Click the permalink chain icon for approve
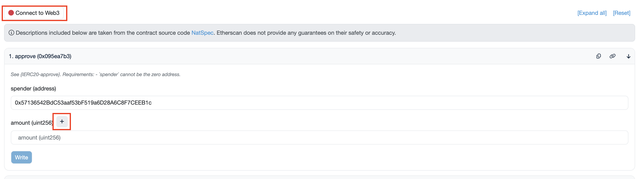The height and width of the screenshot is (179, 644). click(x=612, y=56)
